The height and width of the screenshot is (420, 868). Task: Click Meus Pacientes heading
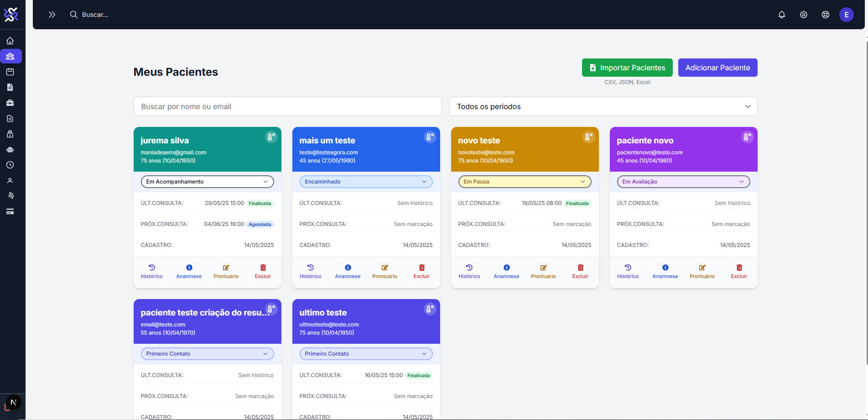click(x=176, y=72)
